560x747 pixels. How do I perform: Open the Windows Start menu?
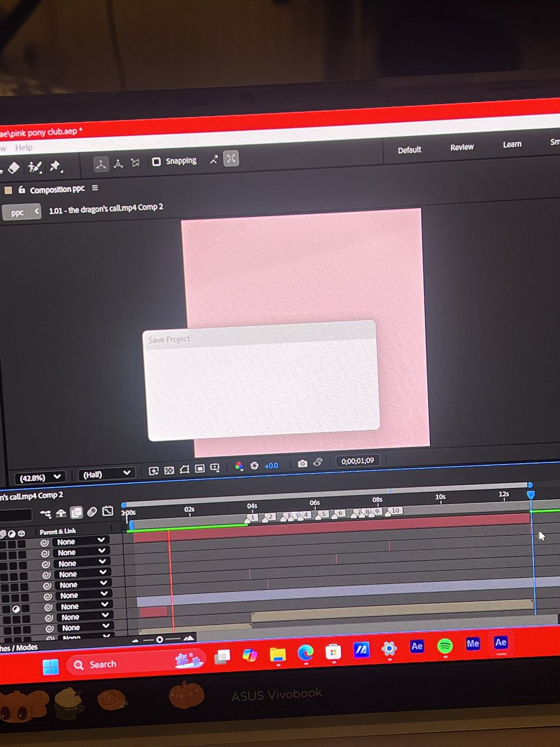coord(49,667)
